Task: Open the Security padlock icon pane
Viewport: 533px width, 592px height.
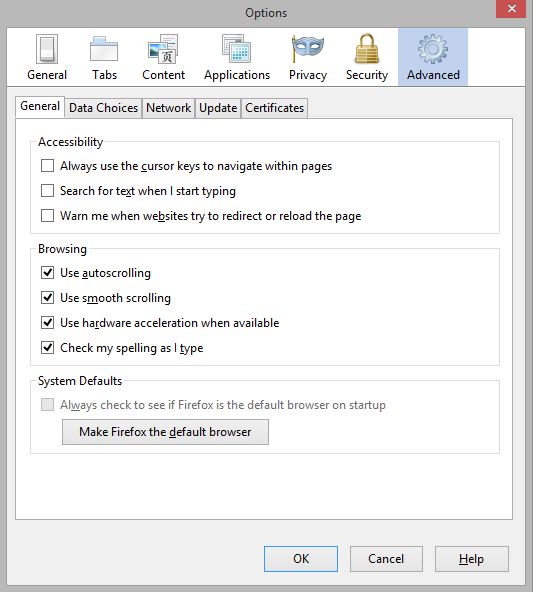Action: pyautogui.click(x=367, y=57)
